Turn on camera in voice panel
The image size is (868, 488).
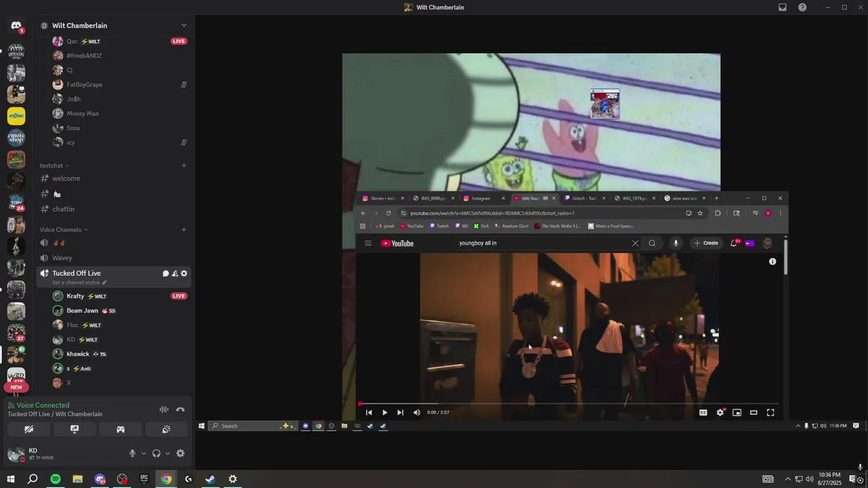tap(28, 429)
